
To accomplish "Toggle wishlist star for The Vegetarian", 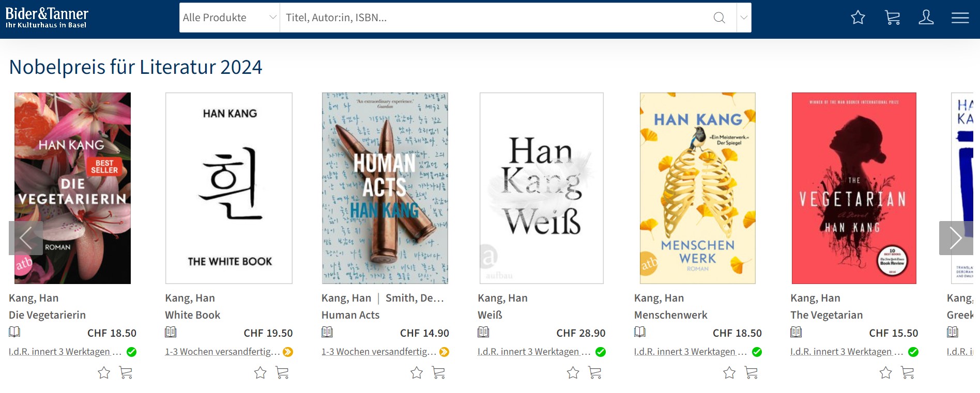I will click(886, 372).
